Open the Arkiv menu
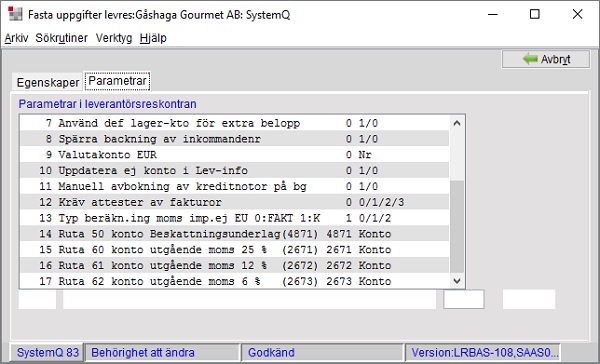 pyautogui.click(x=16, y=38)
